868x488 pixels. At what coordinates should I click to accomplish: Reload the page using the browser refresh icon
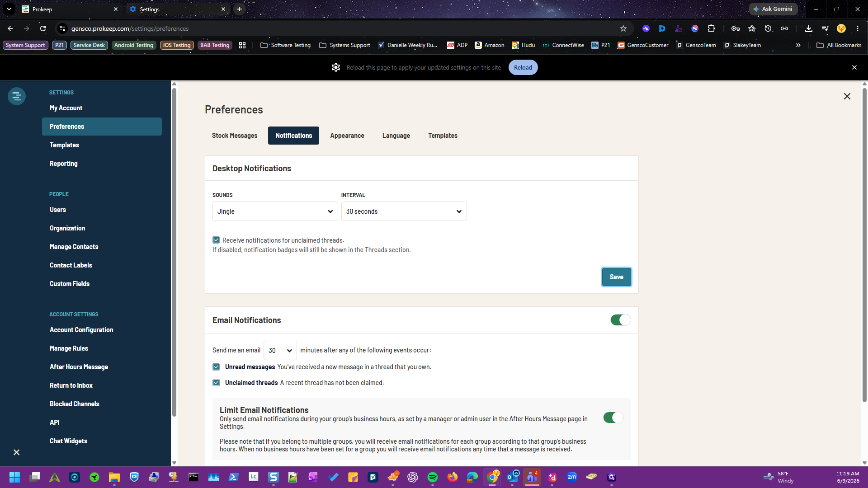point(43,28)
